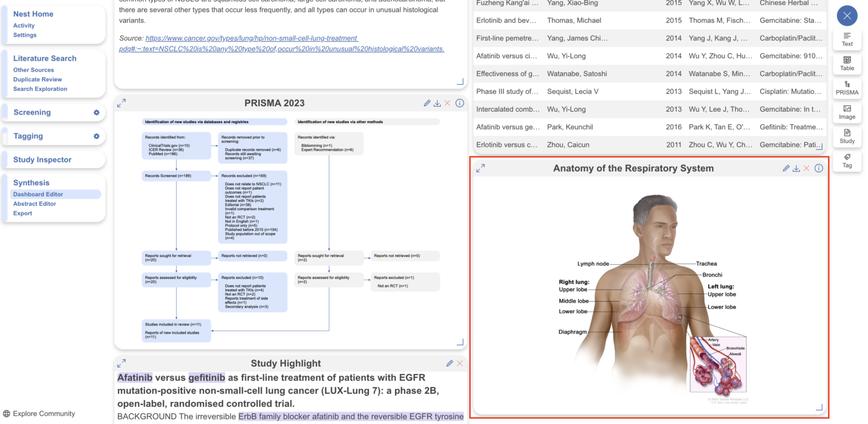The image size is (868, 424).
Task: Show info for PRISMA 2023 card
Action: tap(460, 103)
